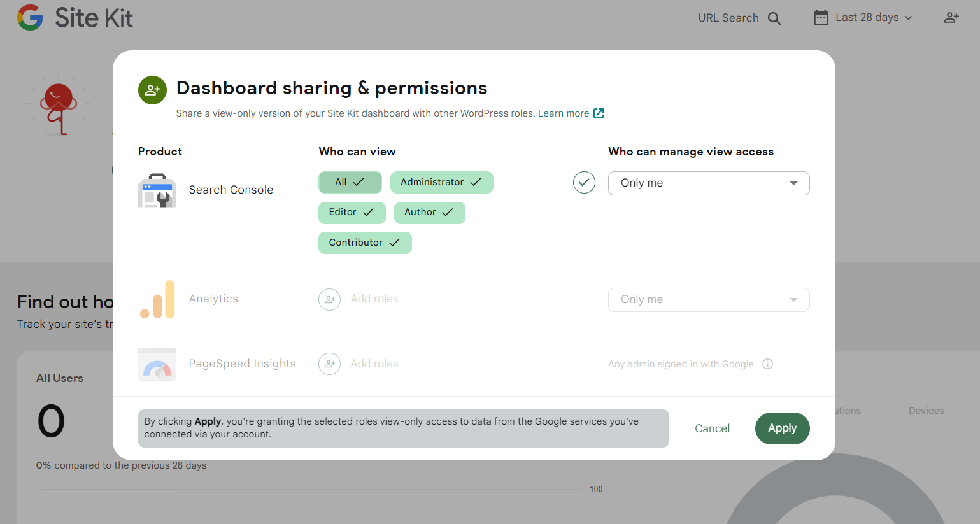Viewport: 980px width, 524px height.
Task: Open dashboard sharing user-plus icon in header
Action: (951, 18)
